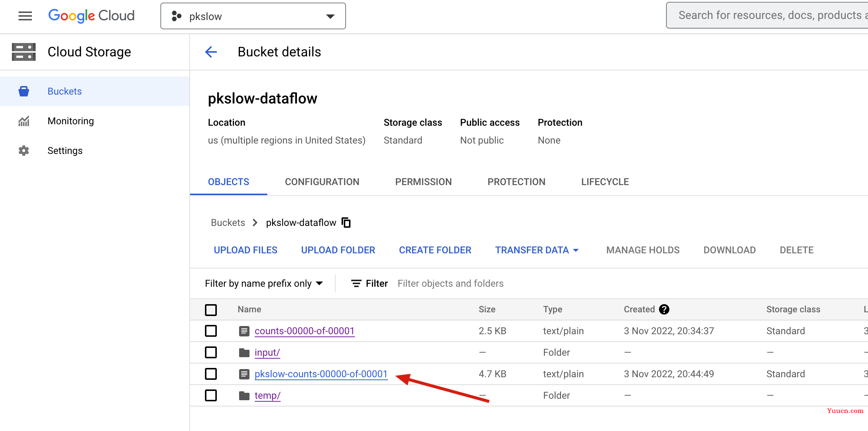Click the project selector hexagon icon
Viewport: 868px width, 431px height.
[x=176, y=16]
